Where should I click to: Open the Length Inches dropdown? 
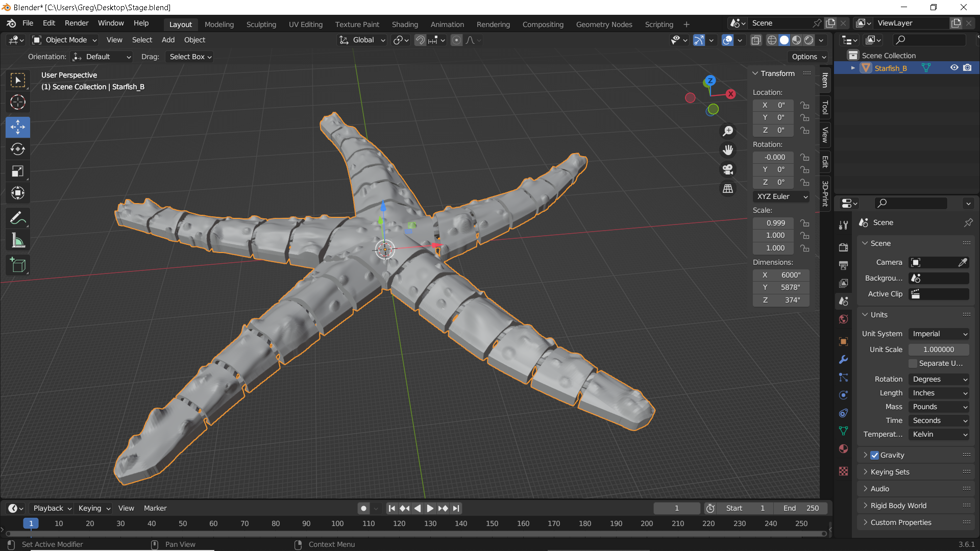939,393
